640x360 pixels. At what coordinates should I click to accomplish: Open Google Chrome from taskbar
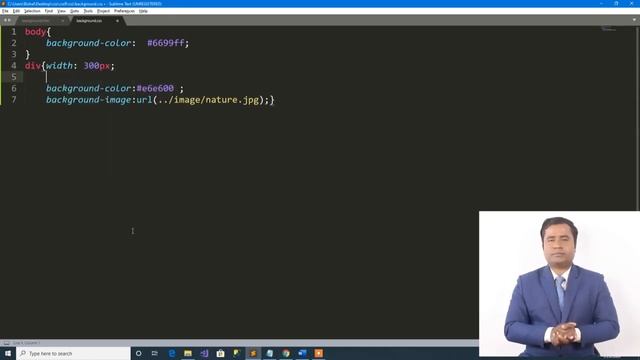[286, 353]
